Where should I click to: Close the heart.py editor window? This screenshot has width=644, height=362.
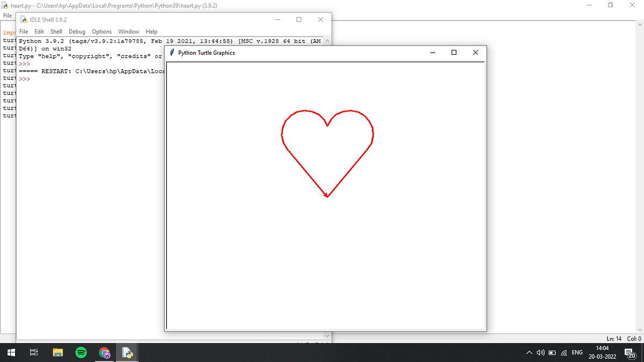click(x=633, y=5)
